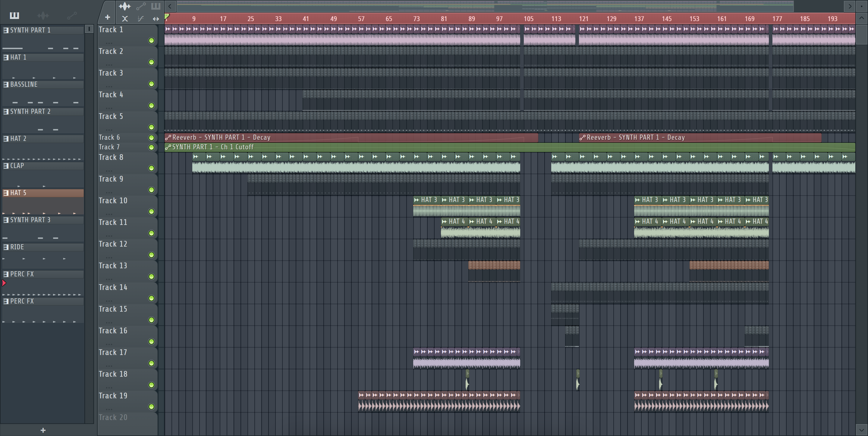Screen dimensions: 868x436
Task: Select the automation clip focus icon in playlist
Action: click(141, 6)
